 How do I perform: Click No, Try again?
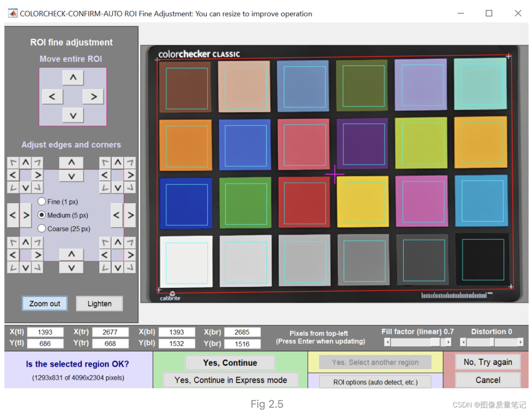click(488, 362)
